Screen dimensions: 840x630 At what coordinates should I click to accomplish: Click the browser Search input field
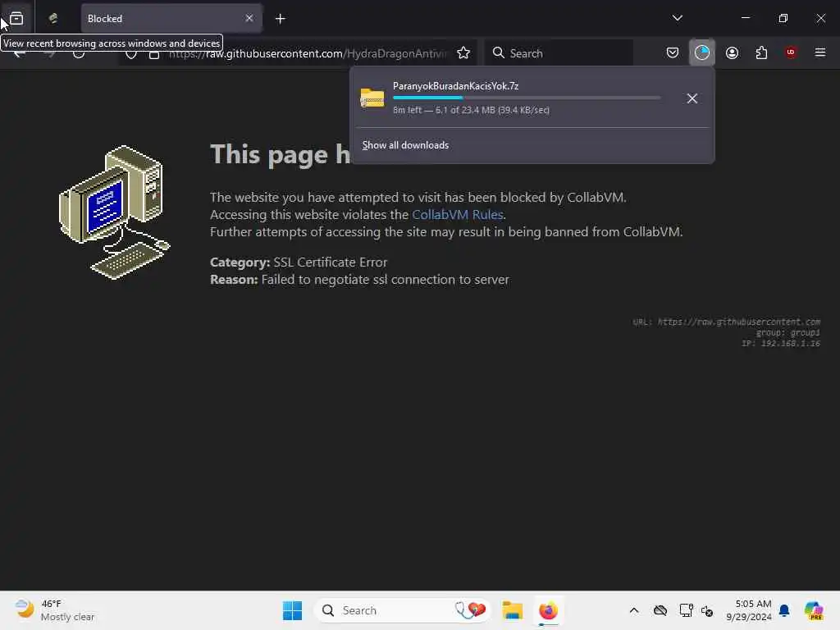(559, 53)
